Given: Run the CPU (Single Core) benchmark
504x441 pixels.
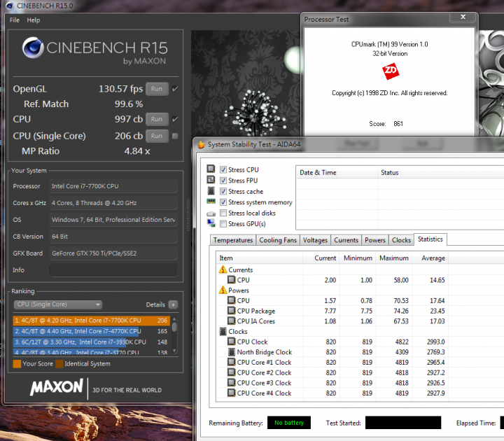Looking at the screenshot, I should coord(157,136).
